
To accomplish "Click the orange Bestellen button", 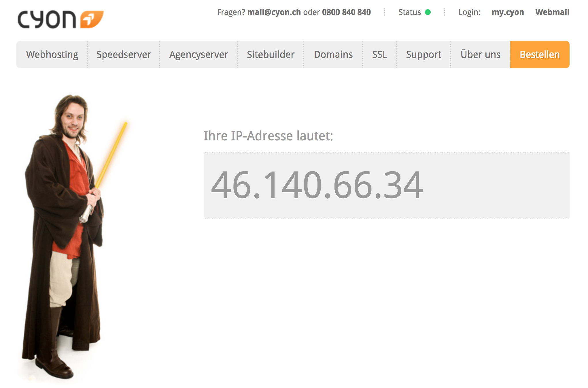I will [x=540, y=54].
